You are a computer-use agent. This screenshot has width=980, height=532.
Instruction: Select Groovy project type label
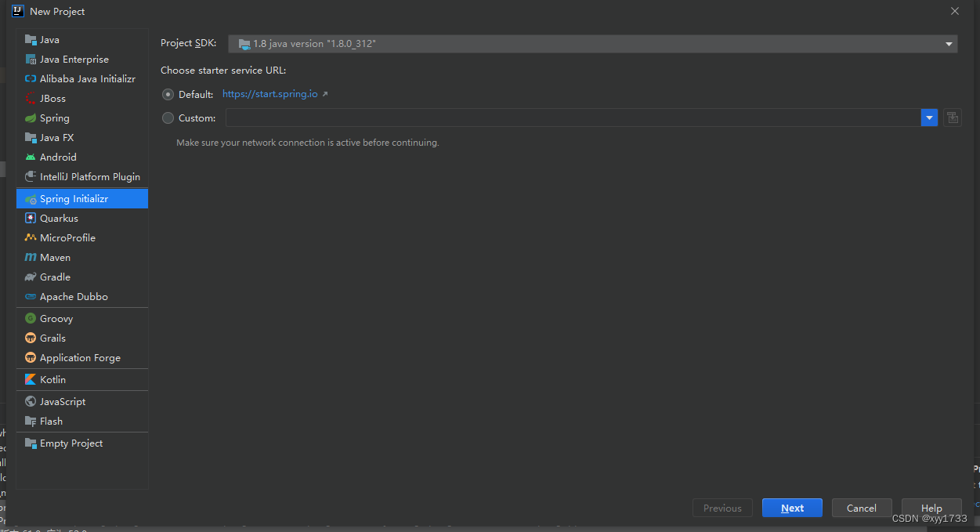[56, 319]
